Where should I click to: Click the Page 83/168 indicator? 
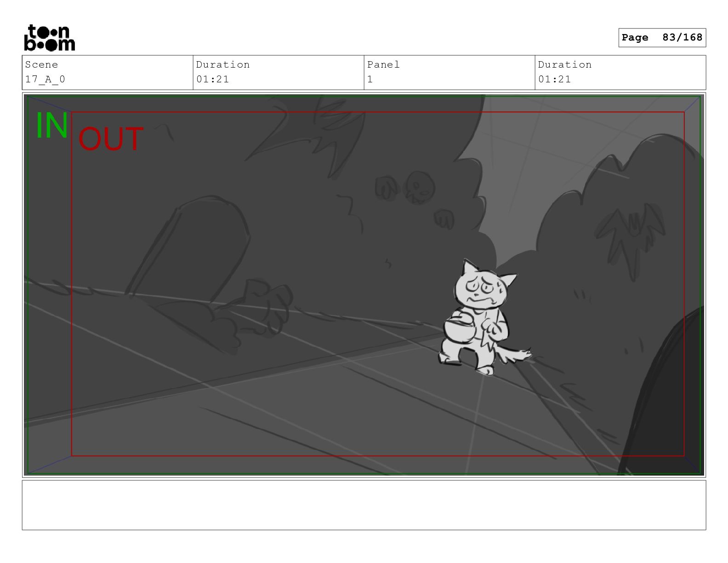coord(662,38)
